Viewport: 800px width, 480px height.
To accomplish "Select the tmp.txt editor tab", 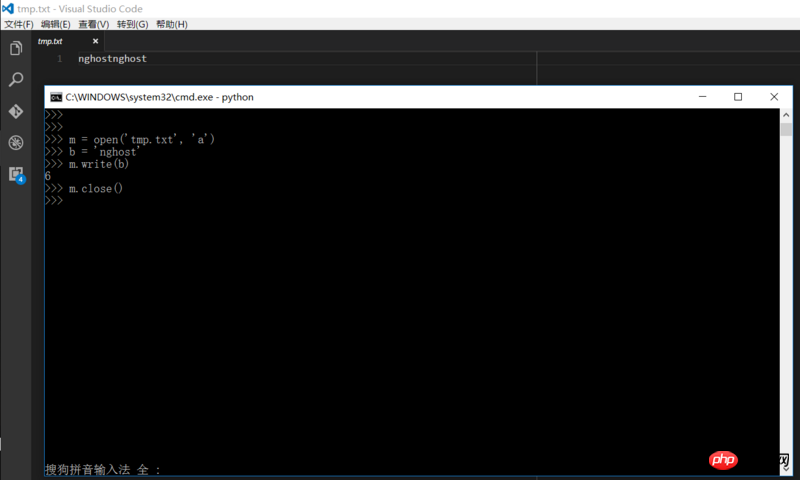I will [68, 41].
